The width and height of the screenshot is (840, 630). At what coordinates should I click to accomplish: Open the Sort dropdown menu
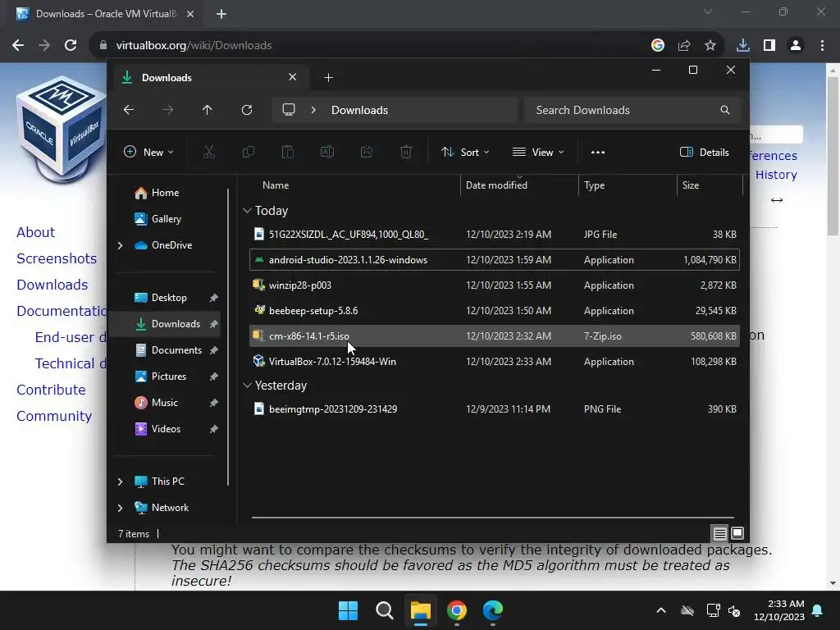(465, 152)
